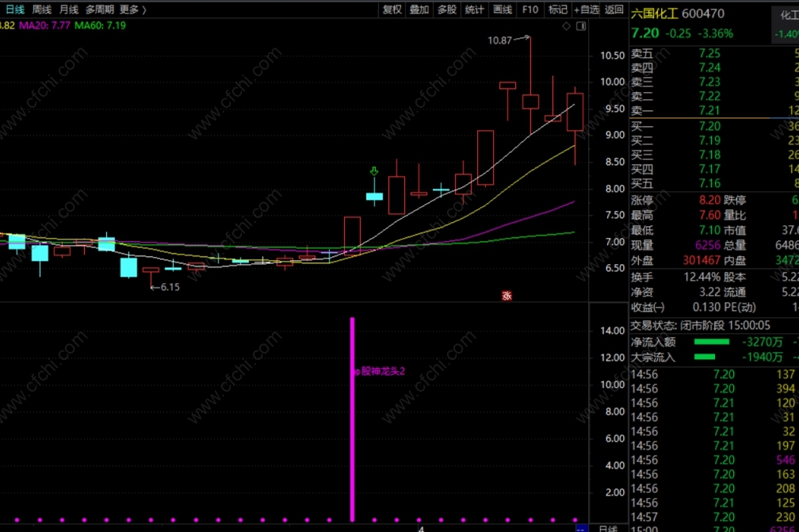Viewport: 799px width, 532px height.
Task: Click the 净资 value 3.22
Action: pyautogui.click(x=710, y=292)
